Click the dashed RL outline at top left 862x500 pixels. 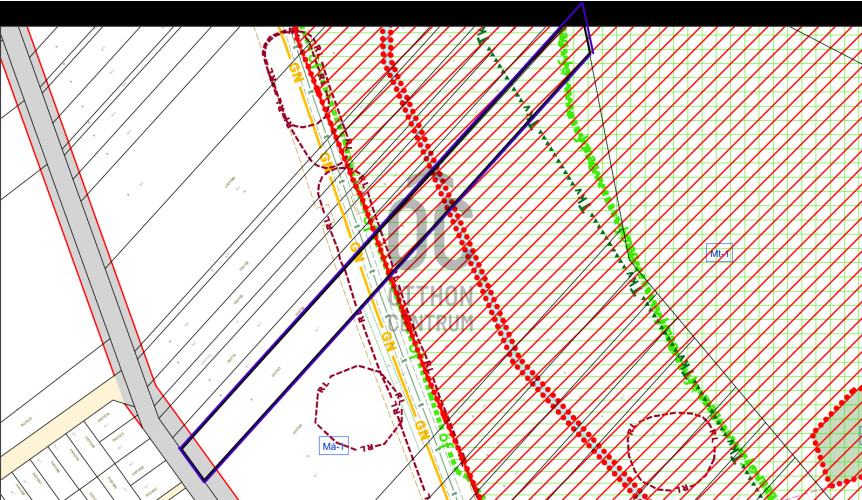(x=290, y=82)
